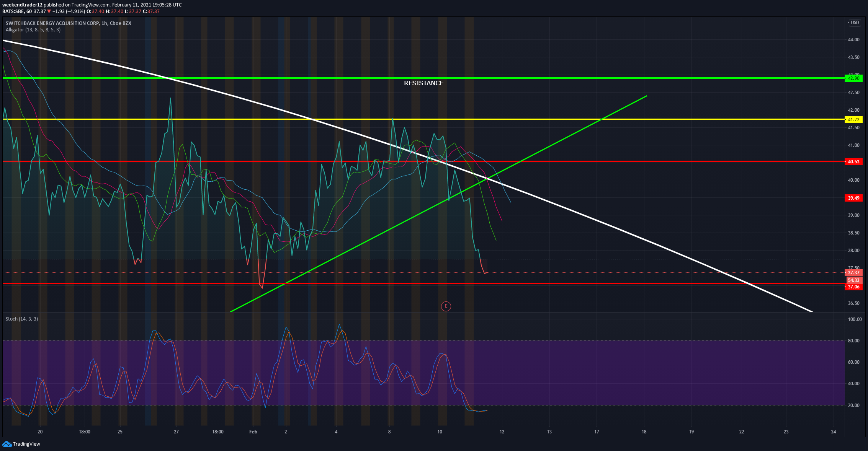The height and width of the screenshot is (451, 868).
Task: Click the Alligator (13, 8, 5, 8, 5, 3) legend
Action: tap(33, 29)
